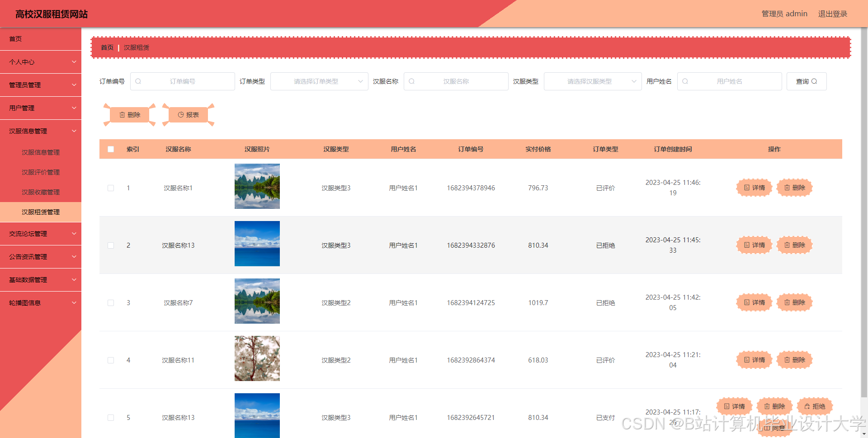Click 删除 for order 1682394332876
The image size is (868, 438).
coord(794,245)
